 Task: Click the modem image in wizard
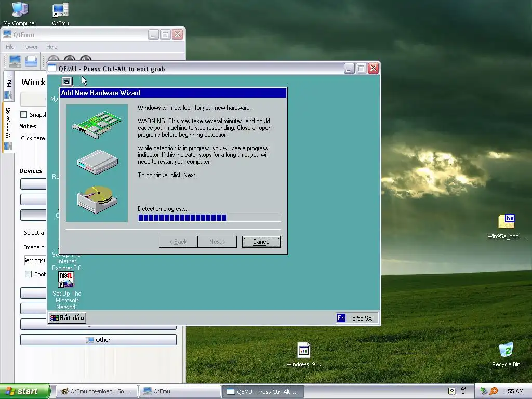[97, 162]
